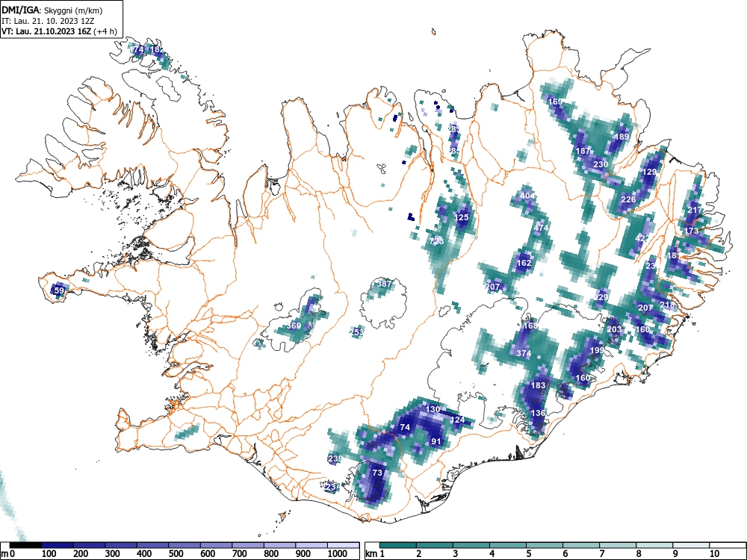Image resolution: width=747 pixels, height=560 pixels.
Task: Click the '199' visibility value on the map
Action: pos(597,350)
